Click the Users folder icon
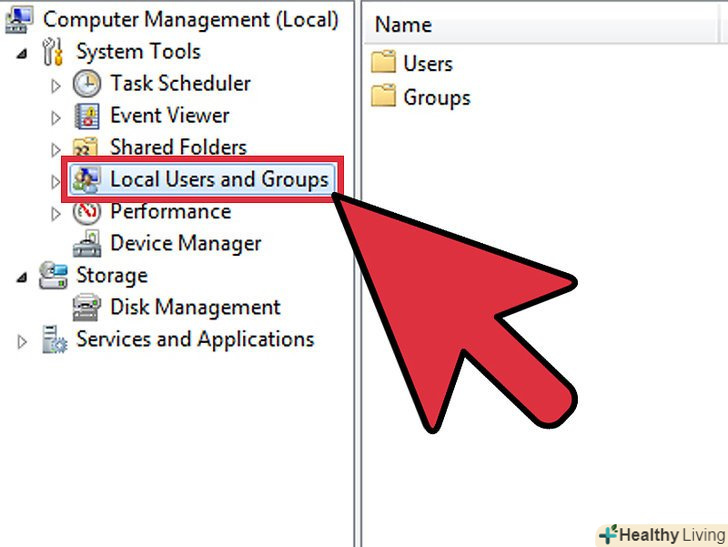728x547 pixels. [x=384, y=62]
